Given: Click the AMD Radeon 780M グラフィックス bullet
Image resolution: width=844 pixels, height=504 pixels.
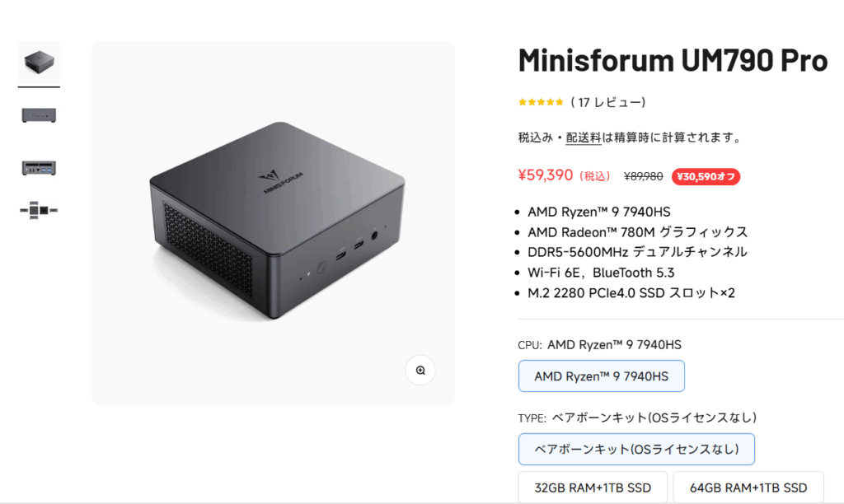Looking at the screenshot, I should pos(637,231).
